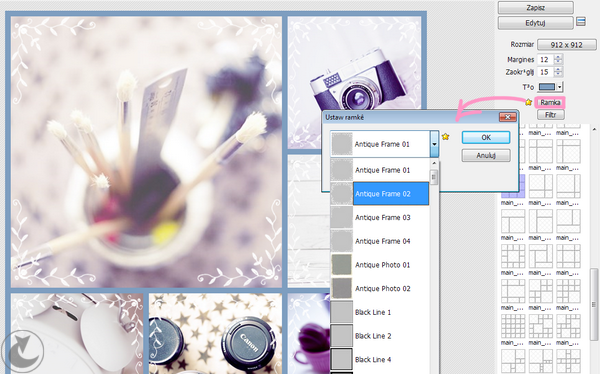Open the Tło background color dropdown arrow
Viewport: 600px width, 374px height.
(x=559, y=87)
